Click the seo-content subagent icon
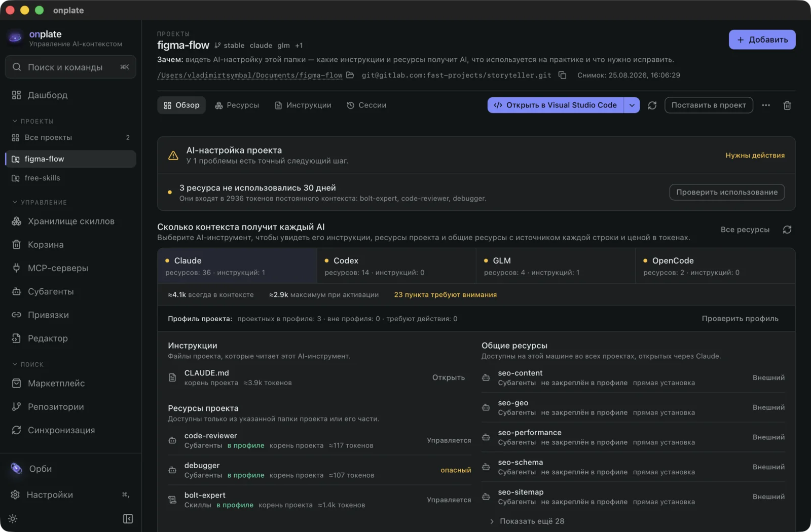811x532 pixels. click(486, 377)
